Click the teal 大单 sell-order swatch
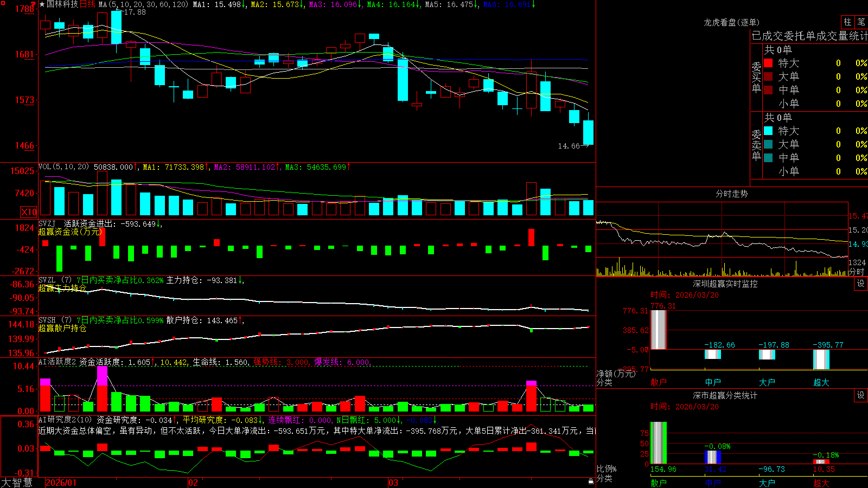868x488 pixels. pos(768,144)
